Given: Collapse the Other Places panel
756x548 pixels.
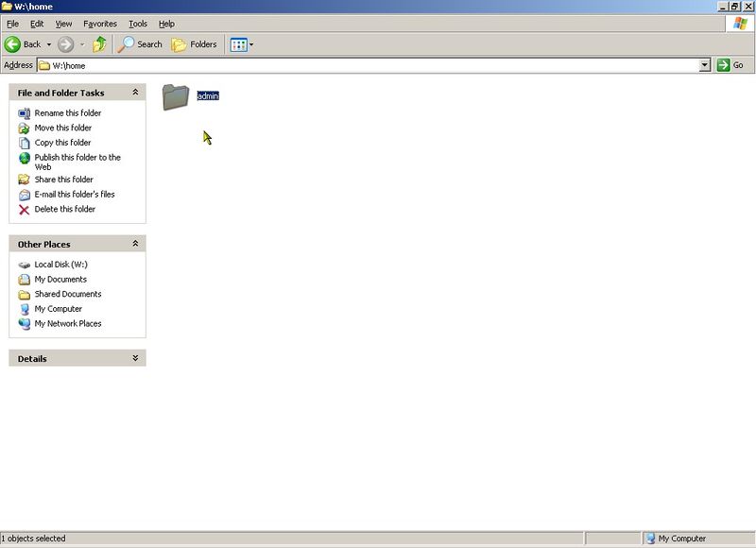Looking at the screenshot, I should [x=135, y=244].
